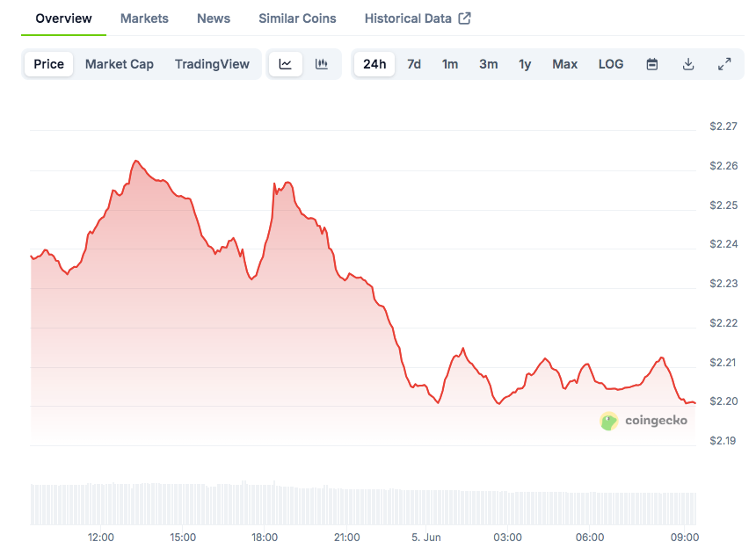This screenshot has height=556, width=756.
Task: Download the chart data
Action: coord(688,64)
